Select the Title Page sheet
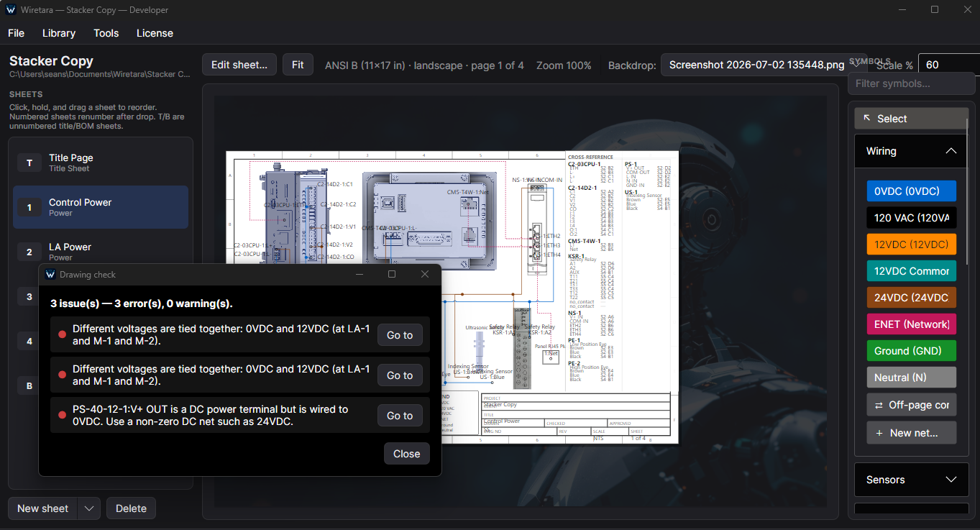The image size is (980, 530). (101, 163)
